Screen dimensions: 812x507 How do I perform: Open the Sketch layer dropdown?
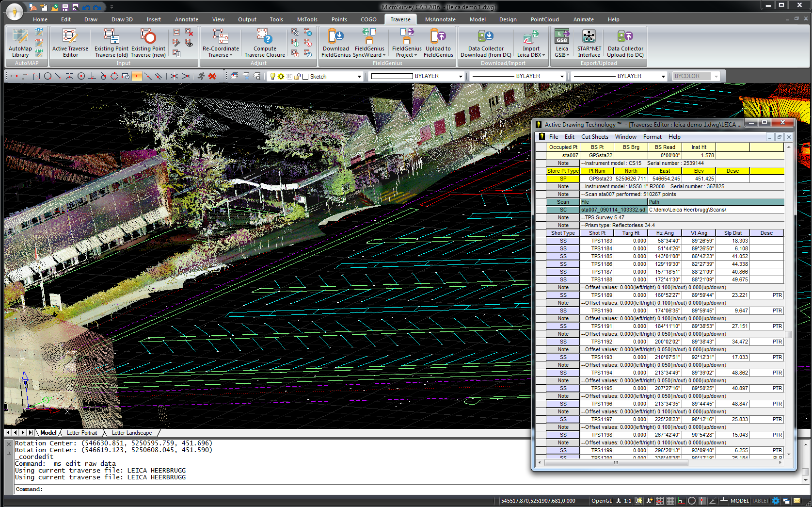click(359, 77)
